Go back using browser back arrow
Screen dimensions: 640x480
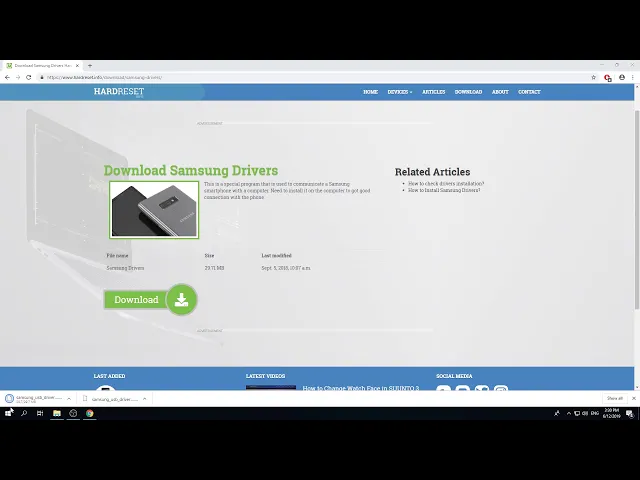(7, 77)
